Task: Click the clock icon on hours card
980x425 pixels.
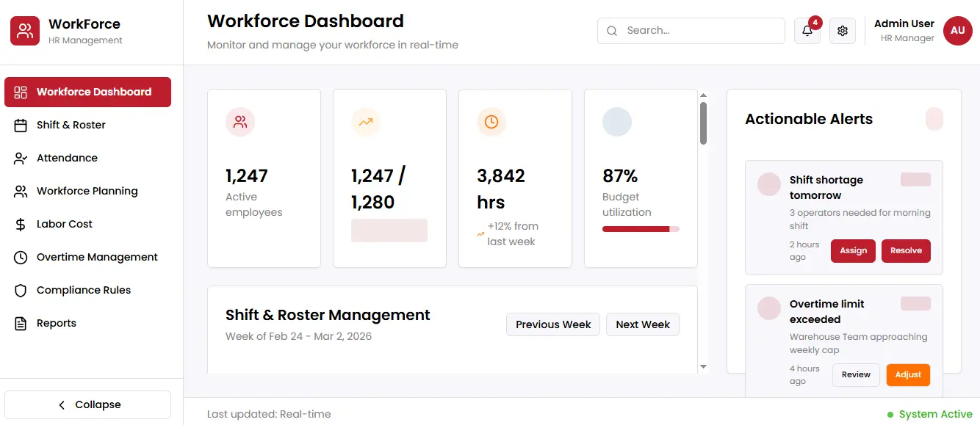Action: [x=491, y=122]
